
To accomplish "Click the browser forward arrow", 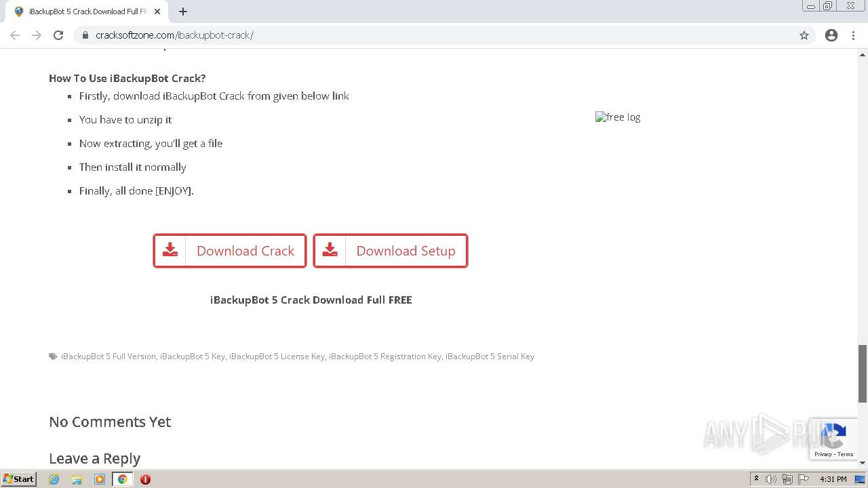I will pos(37,35).
